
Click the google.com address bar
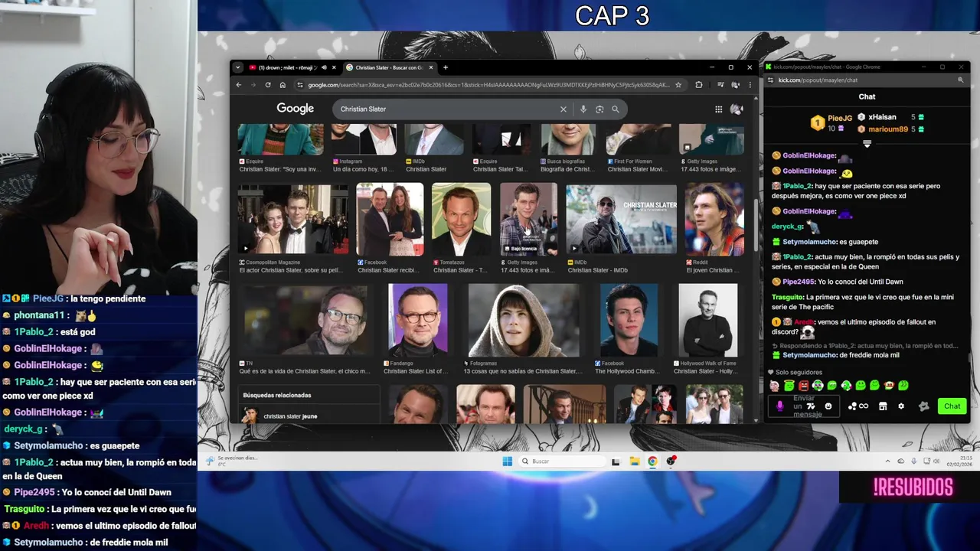(488, 85)
